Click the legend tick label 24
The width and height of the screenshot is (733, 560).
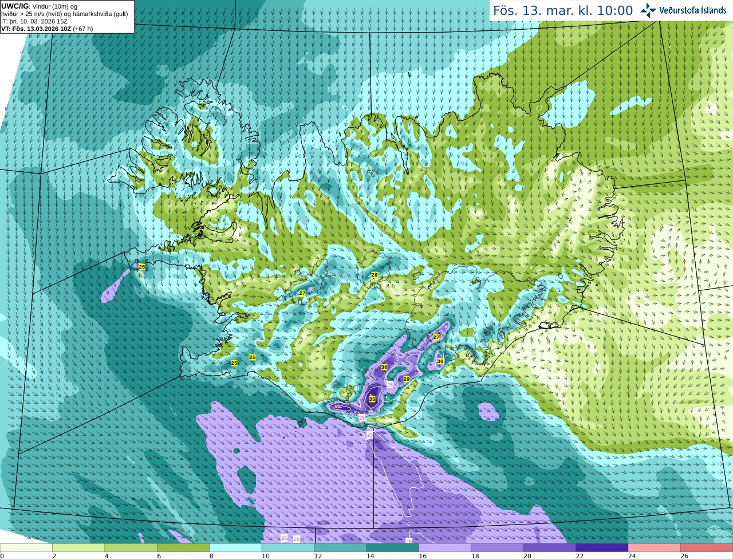632,556
